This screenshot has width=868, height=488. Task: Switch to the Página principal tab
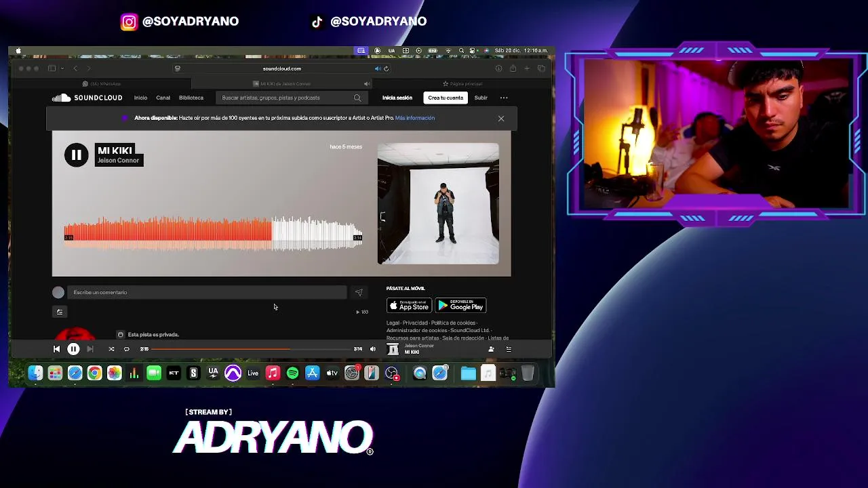(463, 84)
